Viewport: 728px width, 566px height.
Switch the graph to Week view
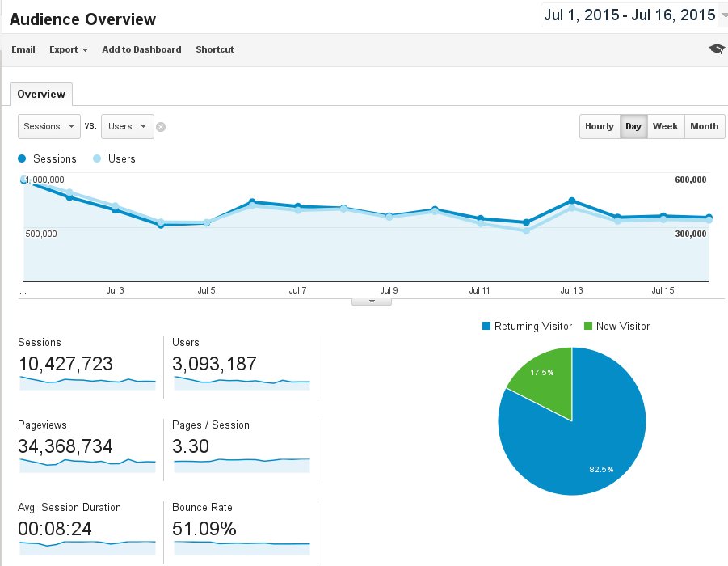pyautogui.click(x=665, y=126)
